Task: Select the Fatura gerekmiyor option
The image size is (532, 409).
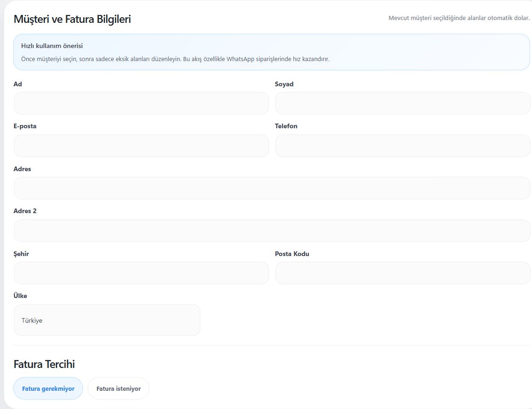Action: [48, 388]
